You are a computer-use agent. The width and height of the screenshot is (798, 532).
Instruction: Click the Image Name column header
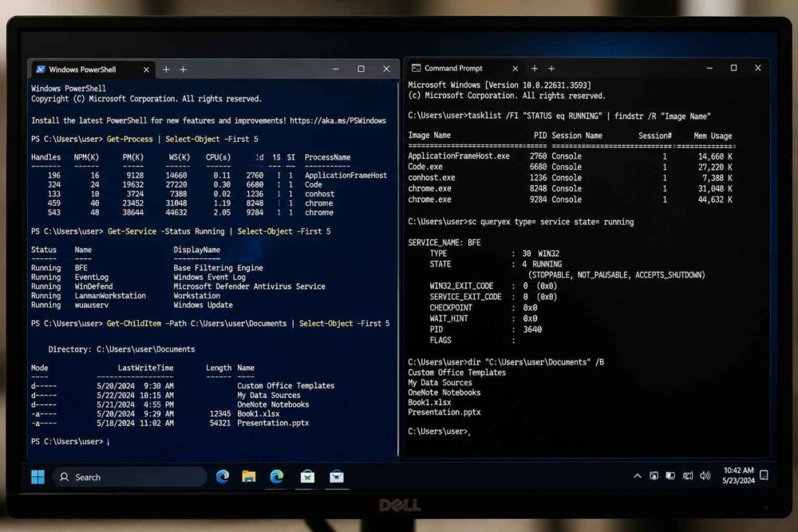[x=429, y=136]
